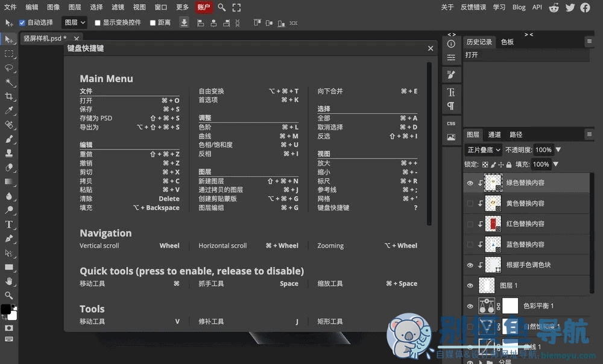Screen dimensions: 603x364
Task: Click the search magnifier in menu bar
Action: [x=221, y=7]
